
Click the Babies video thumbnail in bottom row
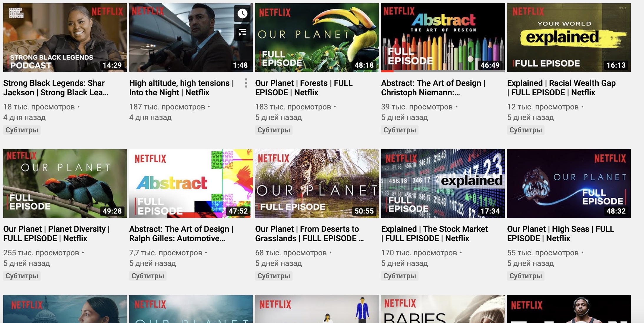point(443,309)
